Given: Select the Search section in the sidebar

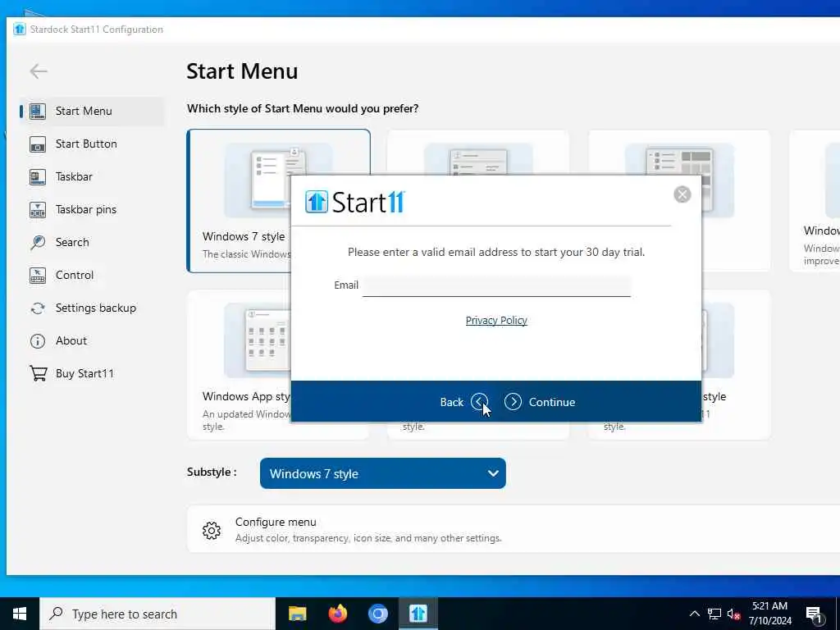Looking at the screenshot, I should [92, 242].
